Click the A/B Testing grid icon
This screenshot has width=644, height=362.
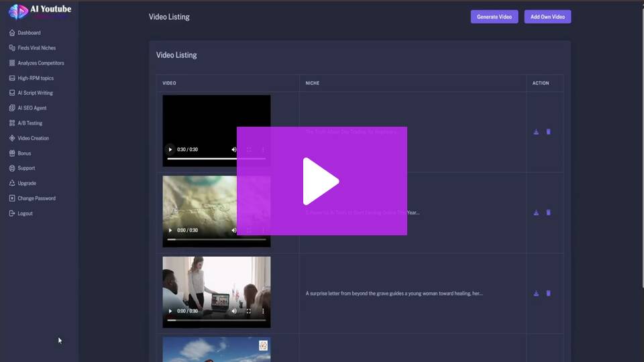pos(12,123)
